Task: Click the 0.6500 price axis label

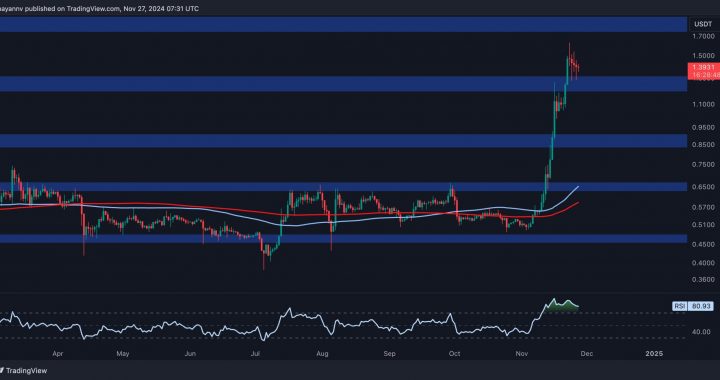Action: (704, 187)
